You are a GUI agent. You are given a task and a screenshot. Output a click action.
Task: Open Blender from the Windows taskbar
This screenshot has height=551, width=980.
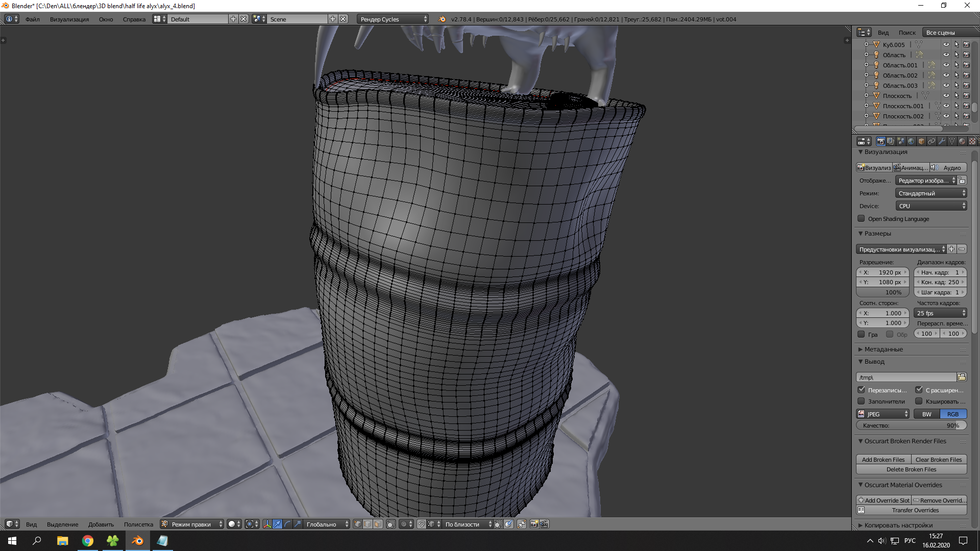click(137, 541)
